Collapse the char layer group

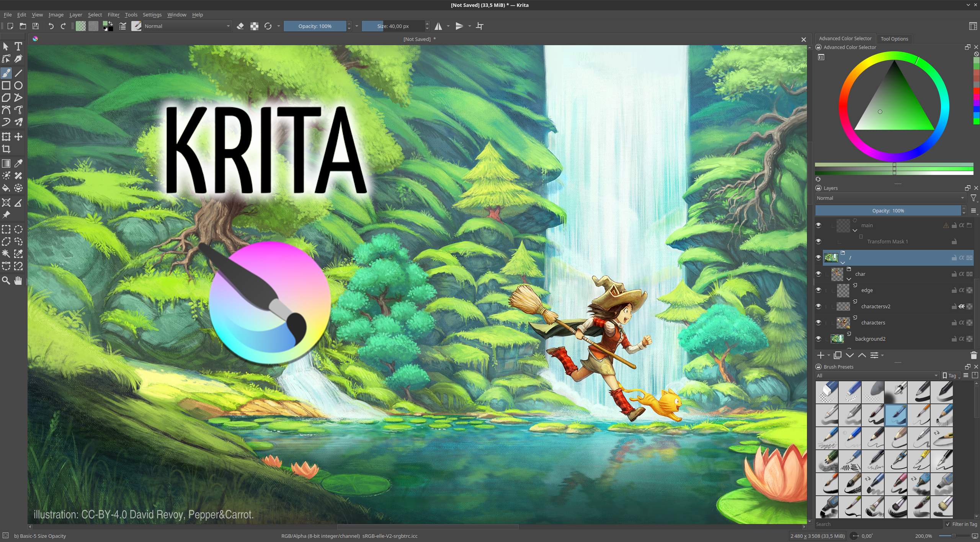(849, 279)
